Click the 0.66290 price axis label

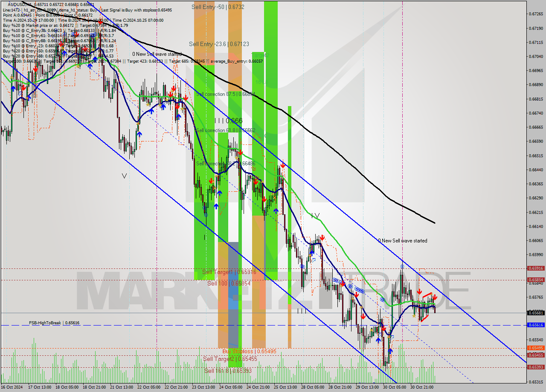(535, 198)
